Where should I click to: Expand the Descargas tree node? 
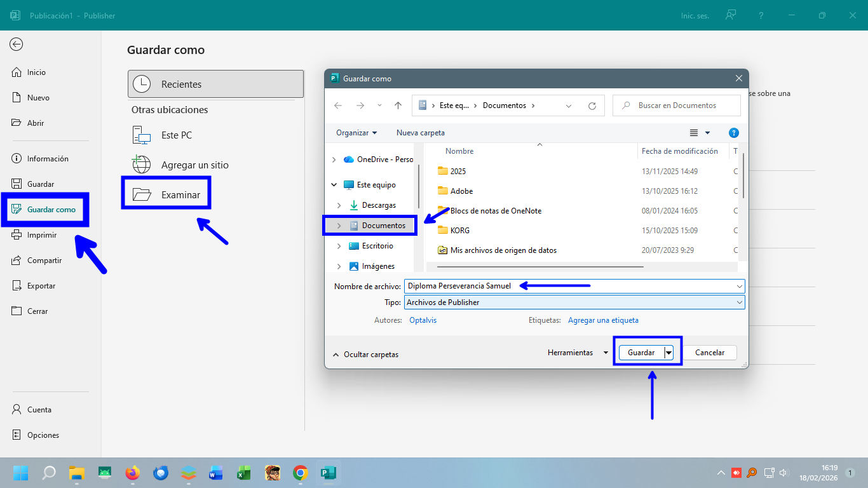(x=339, y=205)
